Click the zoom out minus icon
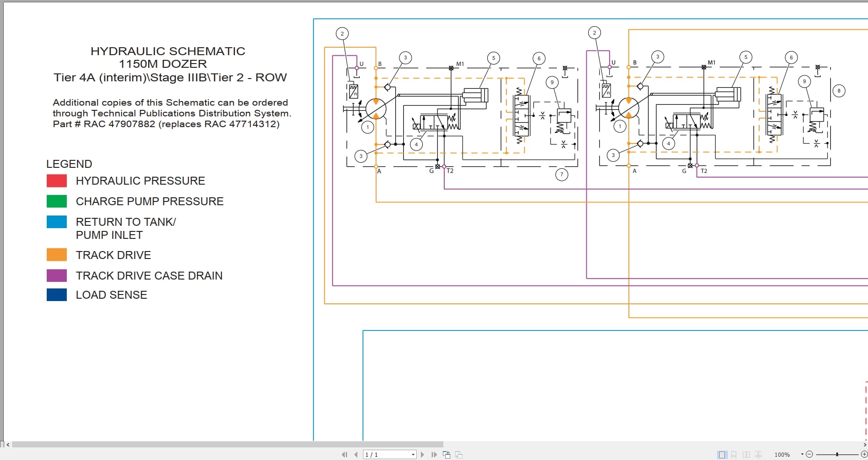 click(x=809, y=454)
